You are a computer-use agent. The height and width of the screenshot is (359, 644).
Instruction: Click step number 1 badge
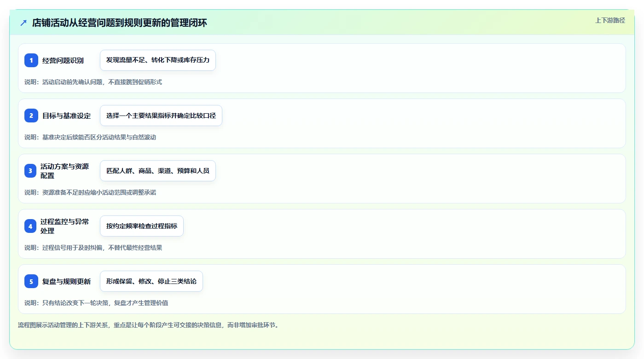tap(31, 60)
